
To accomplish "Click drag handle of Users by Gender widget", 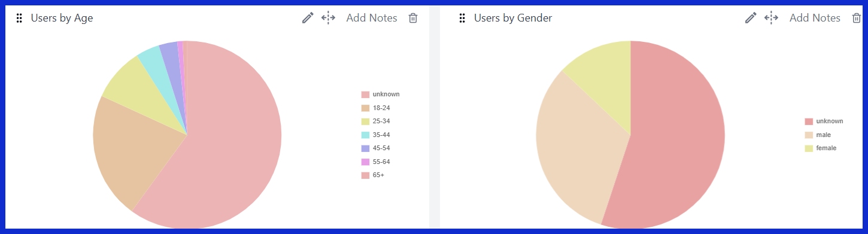I will point(462,18).
